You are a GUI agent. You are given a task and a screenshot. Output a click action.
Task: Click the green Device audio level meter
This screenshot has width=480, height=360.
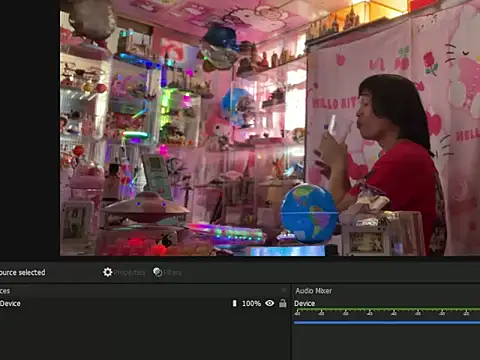coord(387,309)
